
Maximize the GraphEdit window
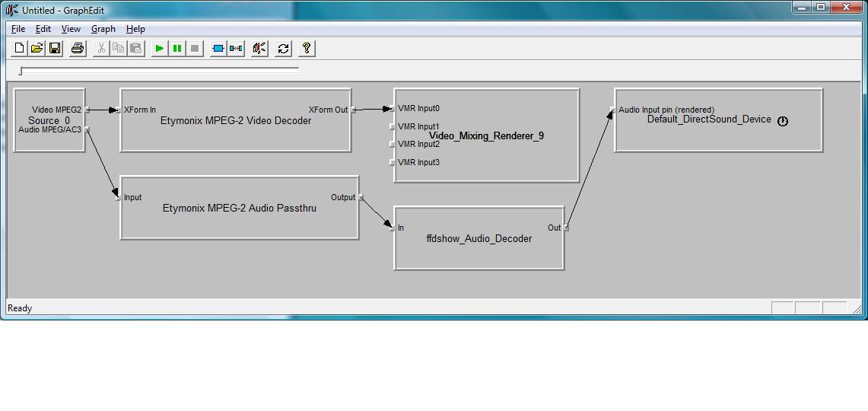click(x=820, y=7)
